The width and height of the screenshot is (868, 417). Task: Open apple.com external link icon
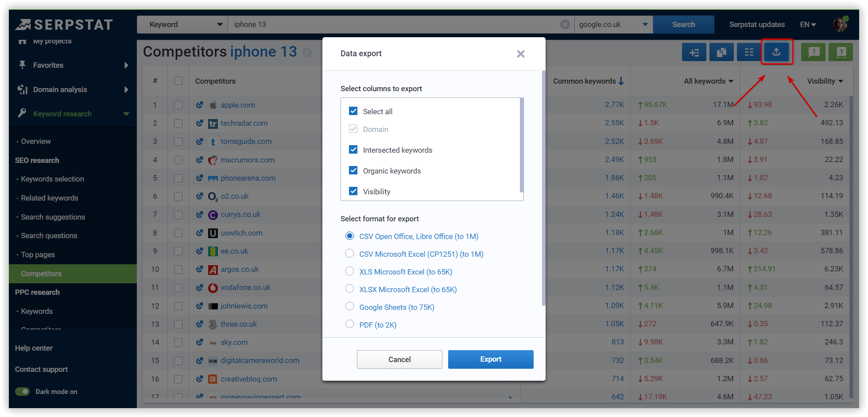coord(200,105)
